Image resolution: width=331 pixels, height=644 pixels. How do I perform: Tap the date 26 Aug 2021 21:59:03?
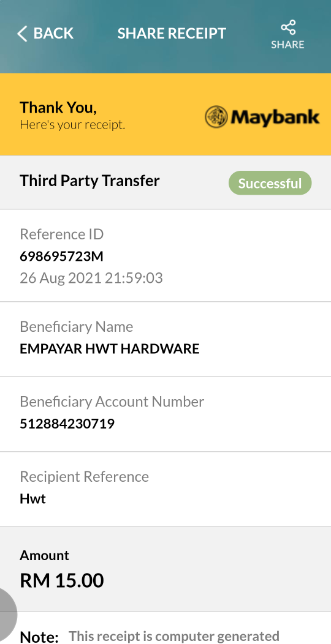coord(91,278)
